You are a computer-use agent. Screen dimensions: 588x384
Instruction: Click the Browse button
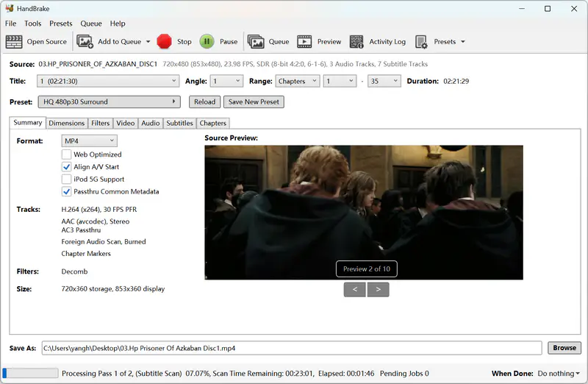pyautogui.click(x=564, y=348)
